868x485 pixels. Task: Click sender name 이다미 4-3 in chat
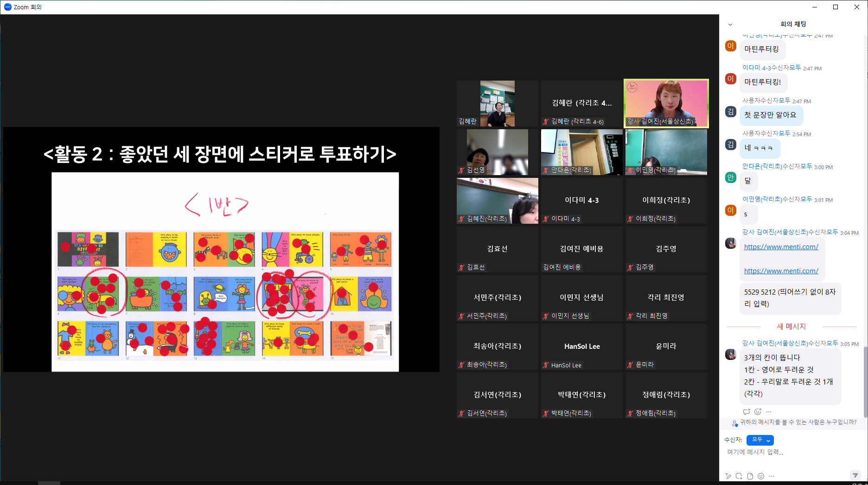click(x=757, y=68)
